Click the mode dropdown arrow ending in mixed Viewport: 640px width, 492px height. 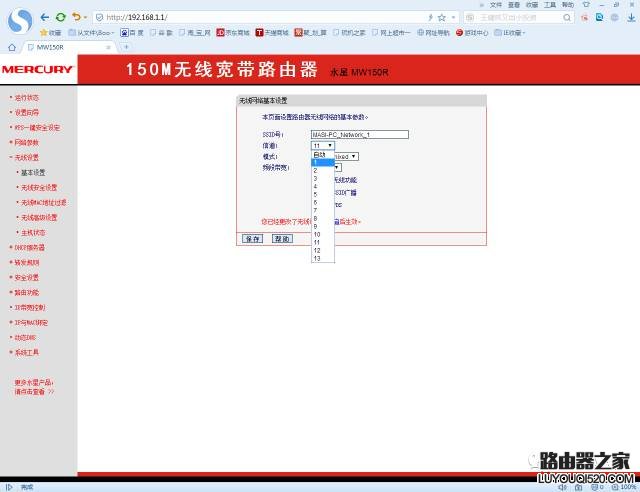pyautogui.click(x=353, y=156)
